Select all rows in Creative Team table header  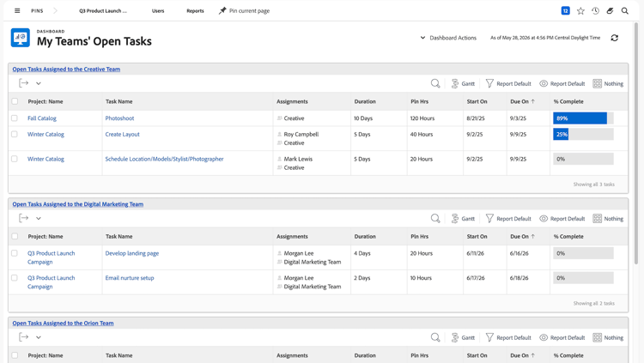15,101
